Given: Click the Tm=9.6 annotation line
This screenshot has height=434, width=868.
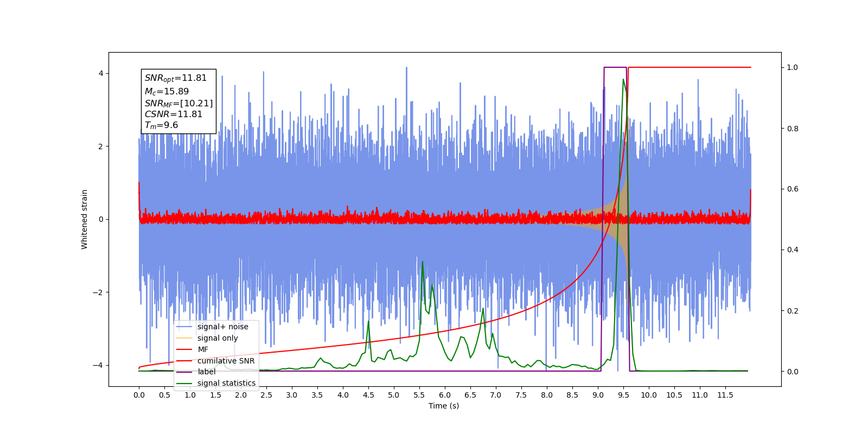Looking at the screenshot, I should [161, 125].
